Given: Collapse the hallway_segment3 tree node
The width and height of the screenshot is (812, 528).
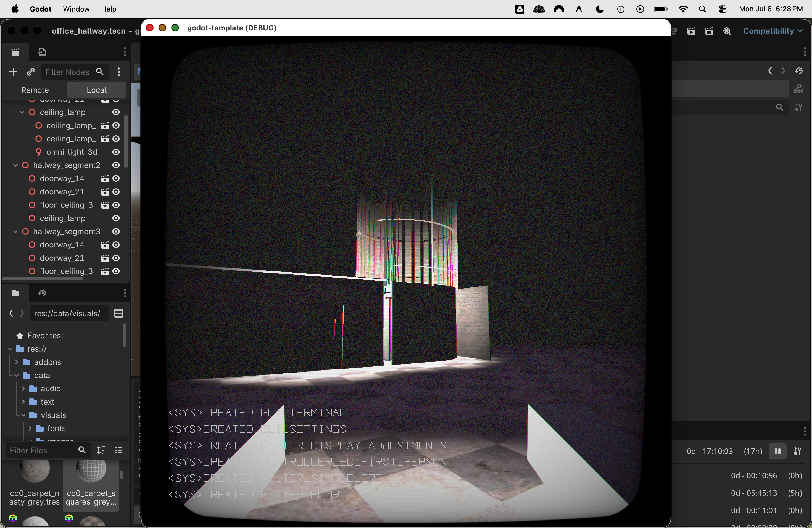Looking at the screenshot, I should [15, 232].
